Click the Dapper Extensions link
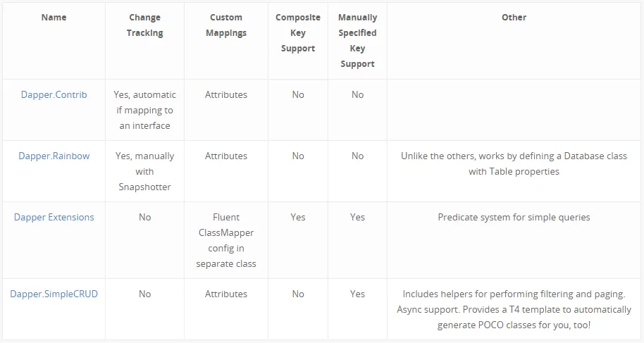The image size is (644, 343). point(54,217)
